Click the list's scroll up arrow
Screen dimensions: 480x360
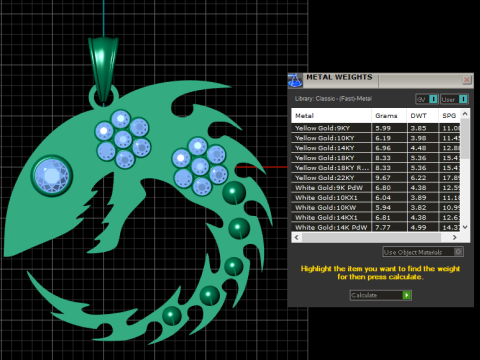pyautogui.click(x=465, y=114)
